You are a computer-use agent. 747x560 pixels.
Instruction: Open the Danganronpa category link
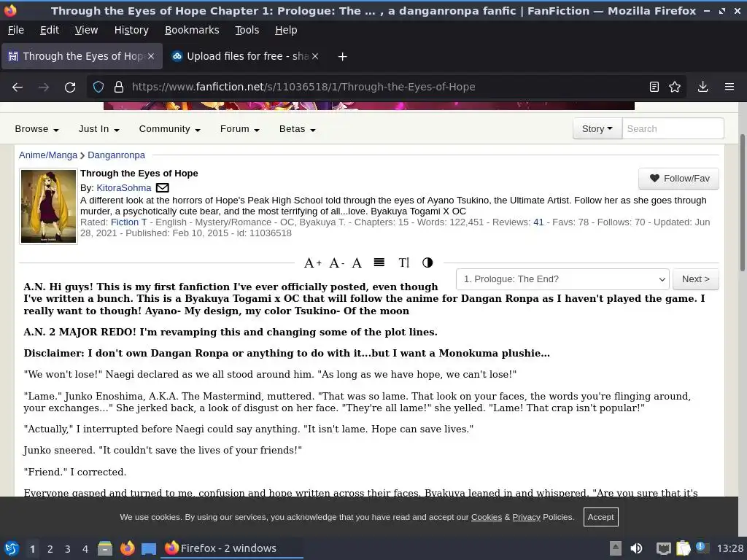coord(116,155)
